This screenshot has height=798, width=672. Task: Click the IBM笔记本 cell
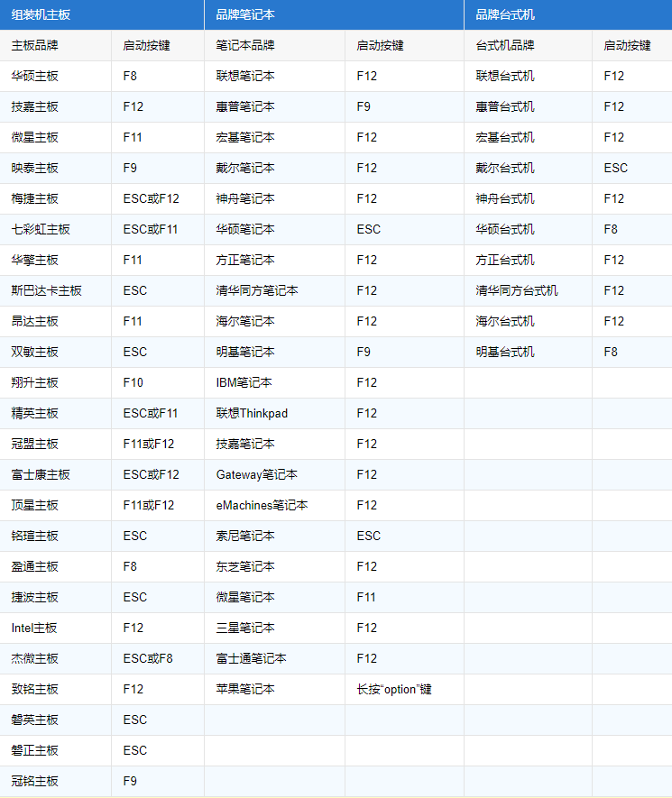click(244, 382)
